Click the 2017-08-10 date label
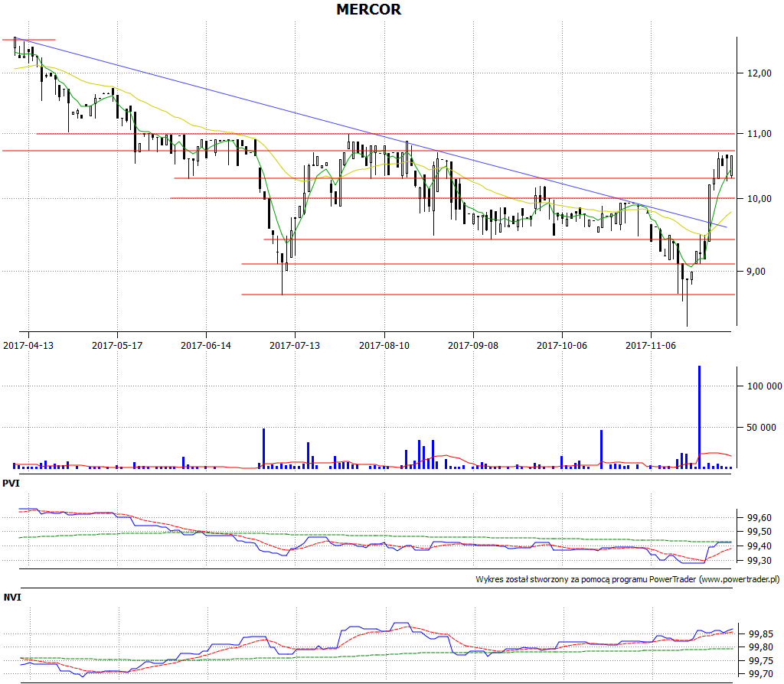This screenshot has height=684, width=784. [x=384, y=345]
